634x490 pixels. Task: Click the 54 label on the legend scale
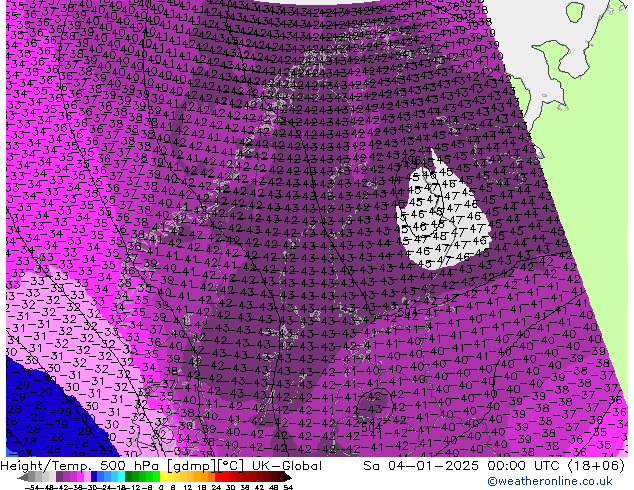pos(288,487)
